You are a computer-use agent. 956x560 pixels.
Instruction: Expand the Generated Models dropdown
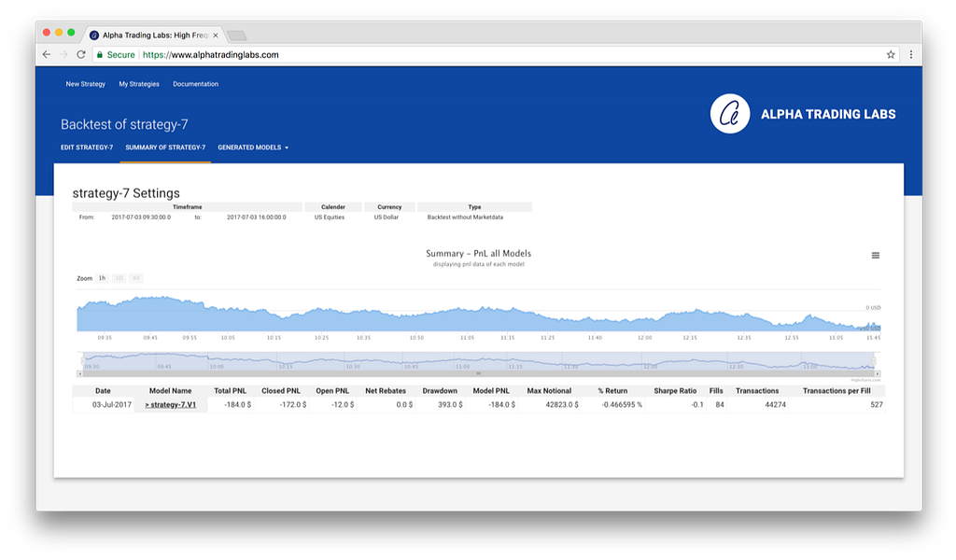(x=253, y=147)
